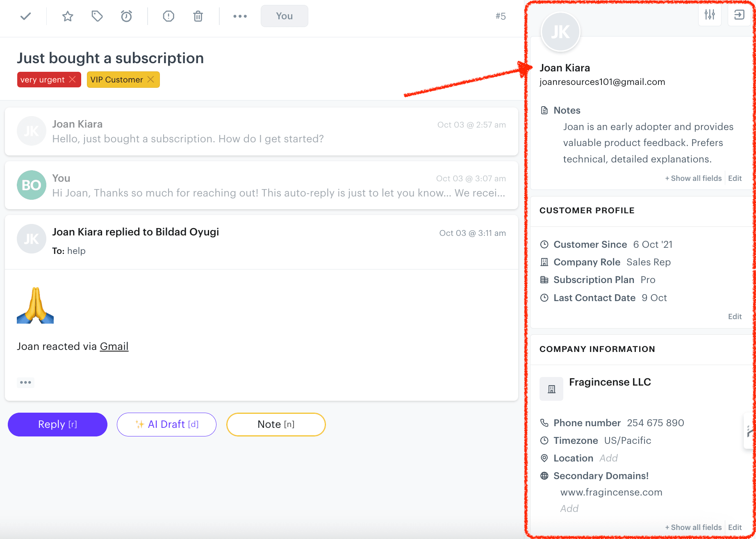Remove the 'VIP Customer' tag
Viewport: 756px width, 539px height.
(x=150, y=79)
